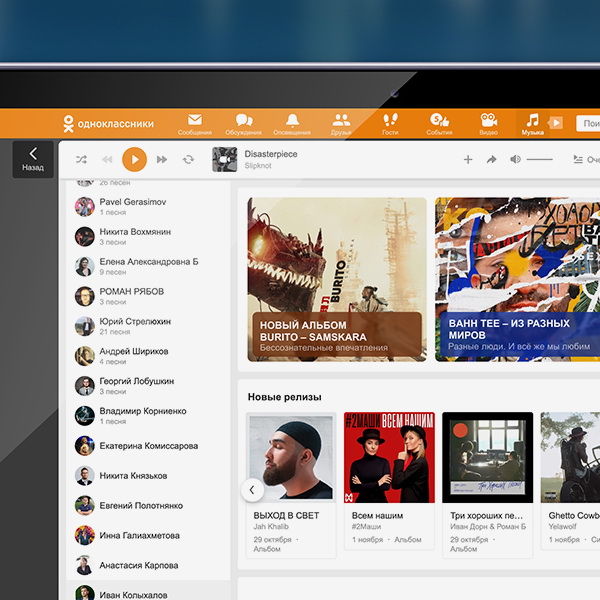Open the Очередь playback queue
The height and width of the screenshot is (600, 600).
tap(586, 160)
